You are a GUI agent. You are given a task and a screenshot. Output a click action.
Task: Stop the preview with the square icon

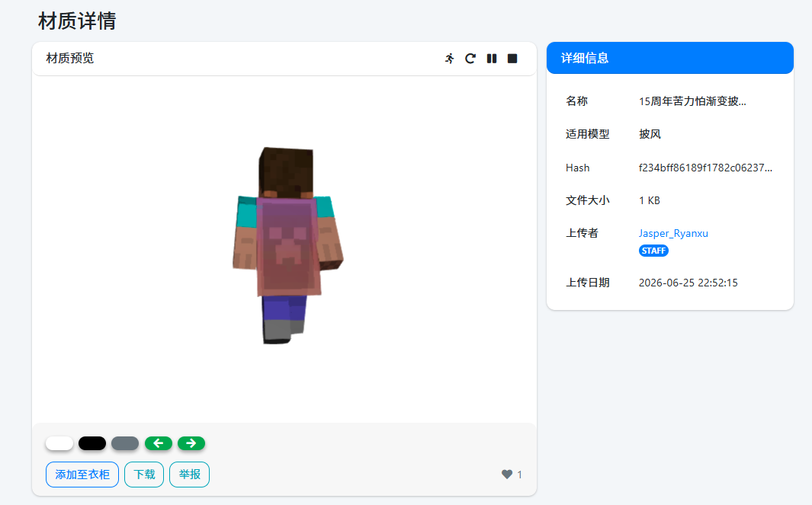pyautogui.click(x=512, y=59)
